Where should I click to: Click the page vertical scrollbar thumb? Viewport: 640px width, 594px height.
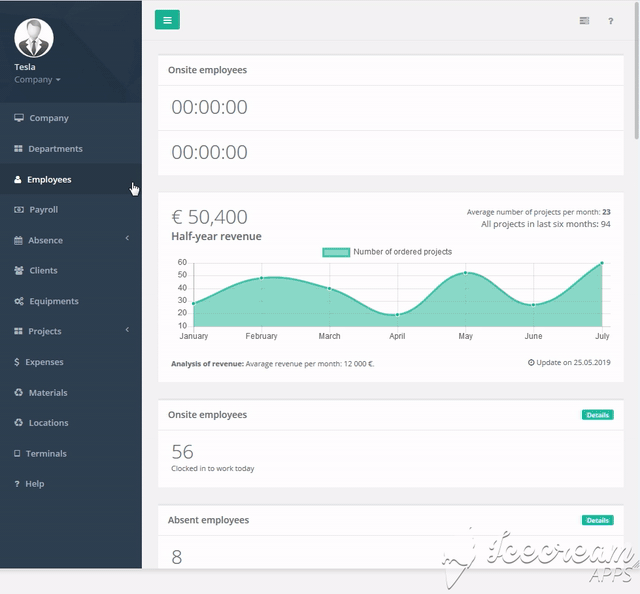(x=637, y=69)
